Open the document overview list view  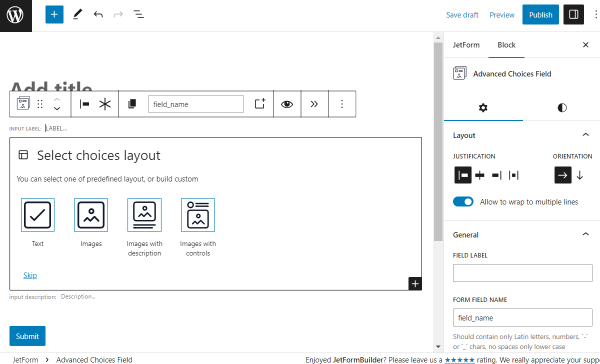(139, 15)
